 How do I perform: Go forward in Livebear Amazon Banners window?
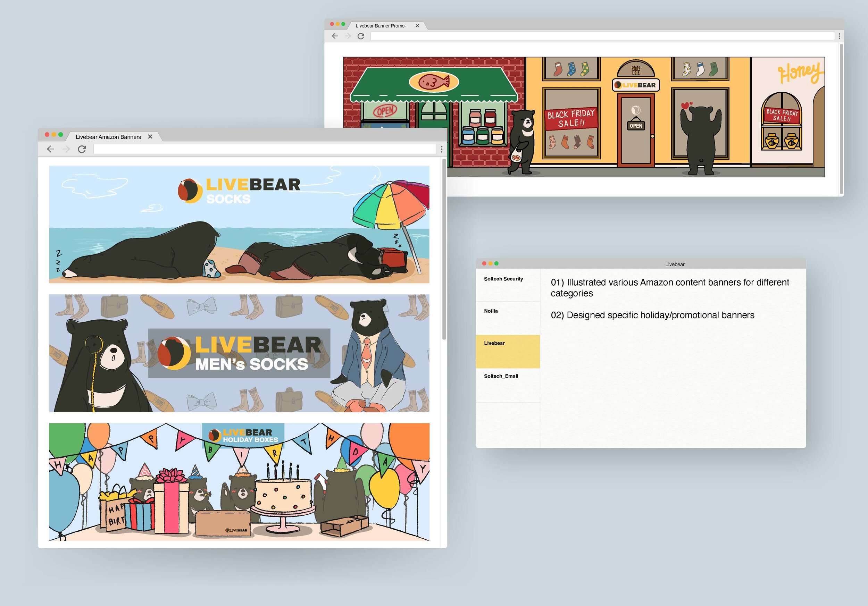[x=66, y=149]
